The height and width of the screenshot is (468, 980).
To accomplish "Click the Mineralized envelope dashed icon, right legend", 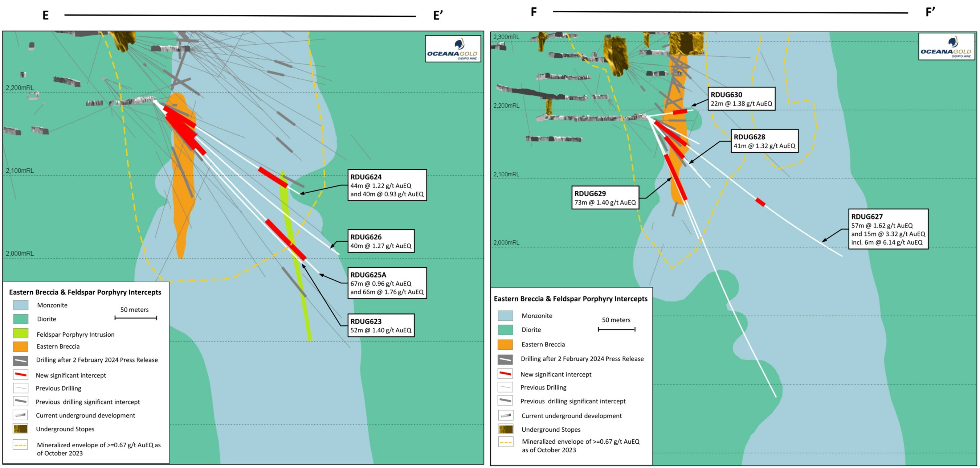I will click(x=505, y=442).
